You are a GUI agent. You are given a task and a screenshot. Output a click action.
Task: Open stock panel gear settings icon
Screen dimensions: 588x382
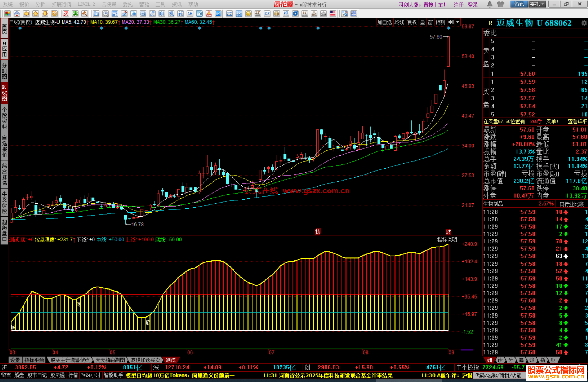tap(584, 23)
